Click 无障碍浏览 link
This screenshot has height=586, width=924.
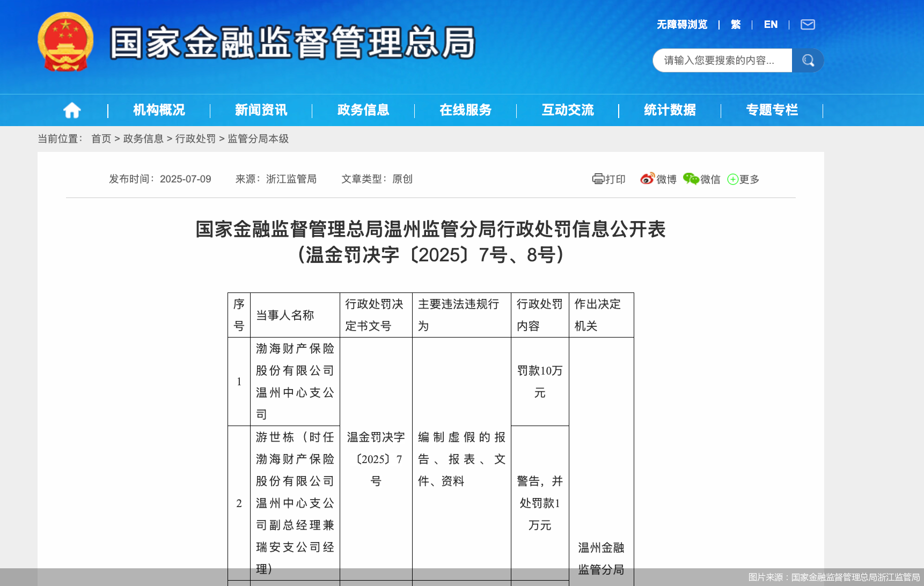coord(682,25)
